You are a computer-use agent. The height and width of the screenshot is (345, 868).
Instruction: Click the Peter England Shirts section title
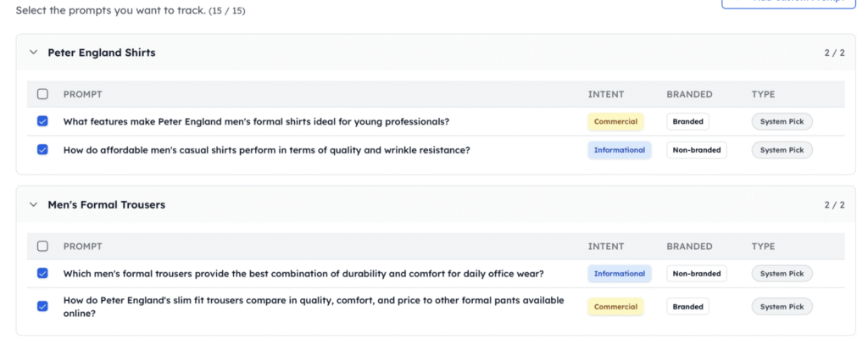pyautogui.click(x=102, y=53)
